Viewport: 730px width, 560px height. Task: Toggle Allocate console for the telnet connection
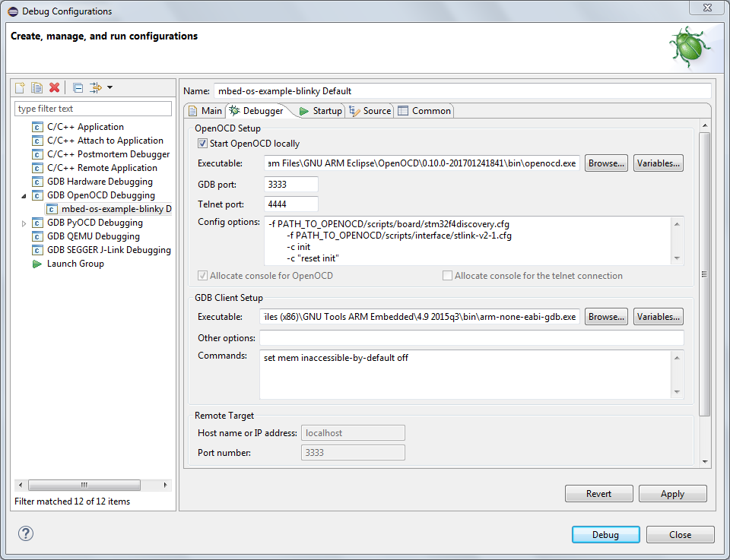click(x=447, y=276)
